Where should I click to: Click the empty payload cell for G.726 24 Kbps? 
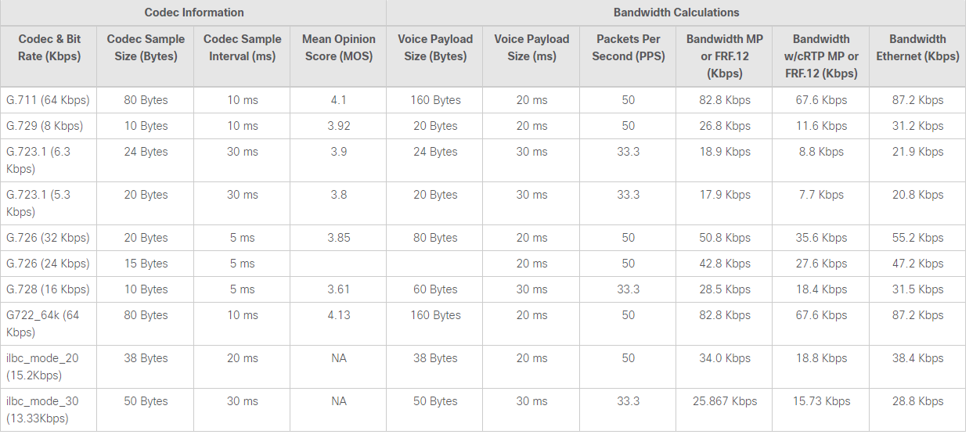pos(434,264)
